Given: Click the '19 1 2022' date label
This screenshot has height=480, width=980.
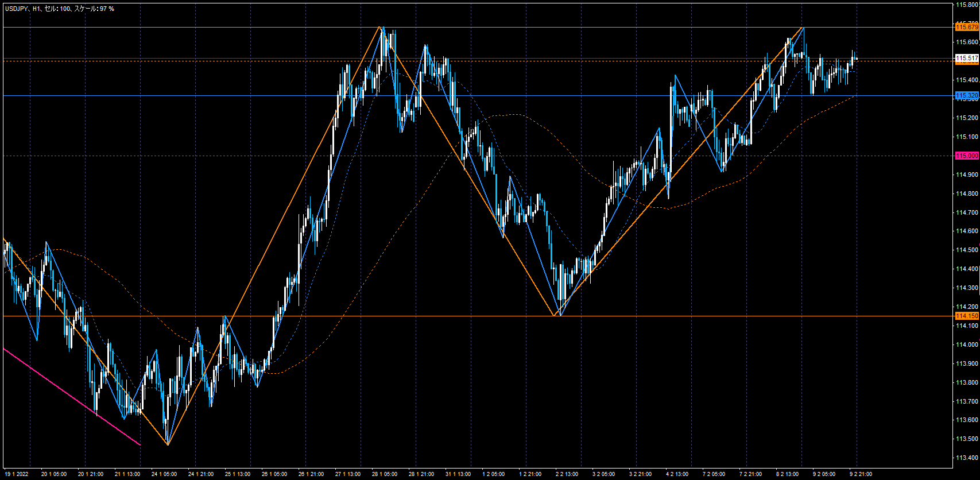Looking at the screenshot, I should point(17,474).
